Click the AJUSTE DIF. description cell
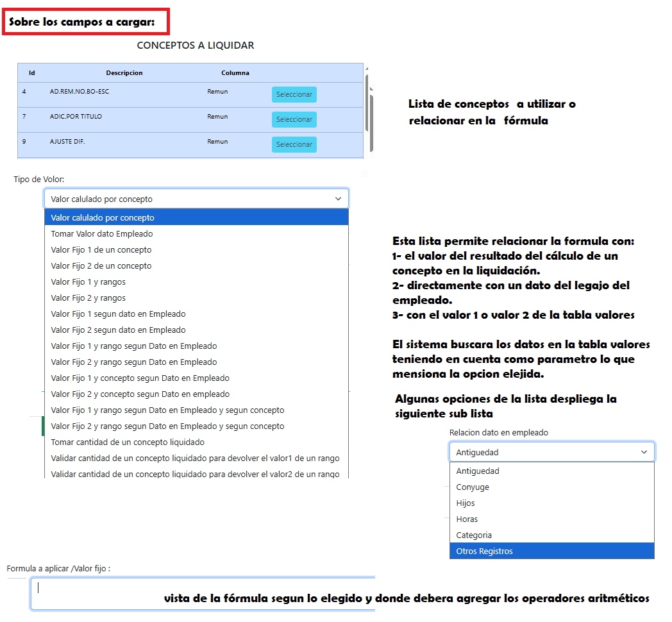672x622 pixels. 67,141
